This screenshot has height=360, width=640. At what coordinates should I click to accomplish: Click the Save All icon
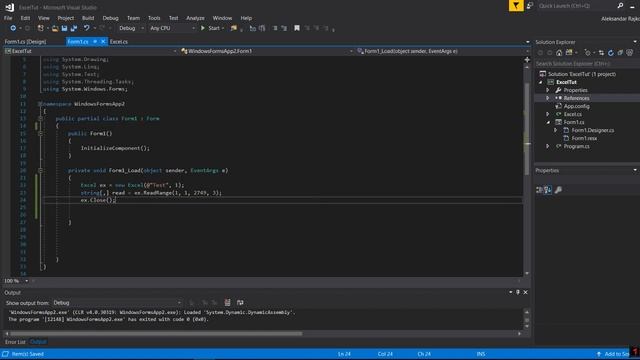(74, 28)
